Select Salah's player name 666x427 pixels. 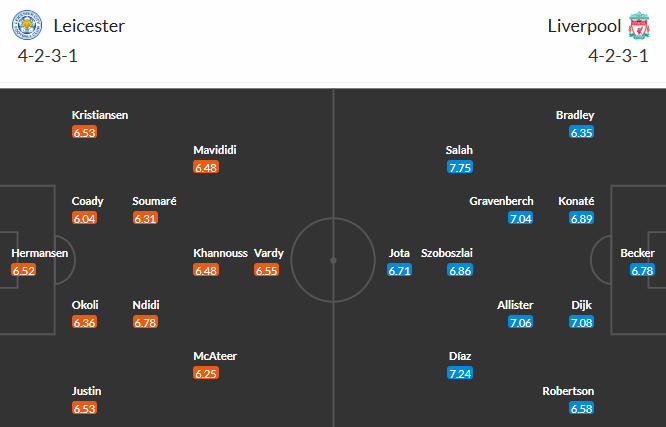[459, 150]
